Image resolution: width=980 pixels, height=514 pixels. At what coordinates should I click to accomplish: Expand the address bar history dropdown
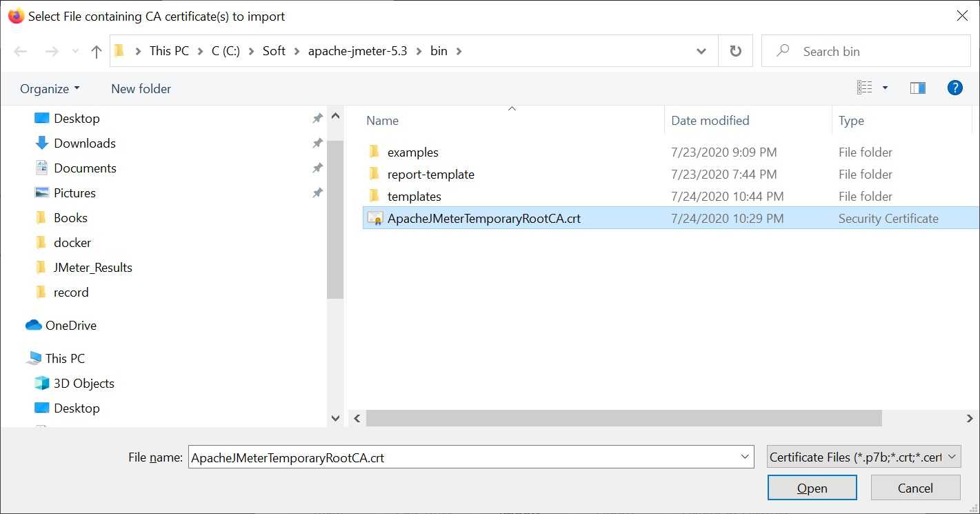tap(701, 52)
